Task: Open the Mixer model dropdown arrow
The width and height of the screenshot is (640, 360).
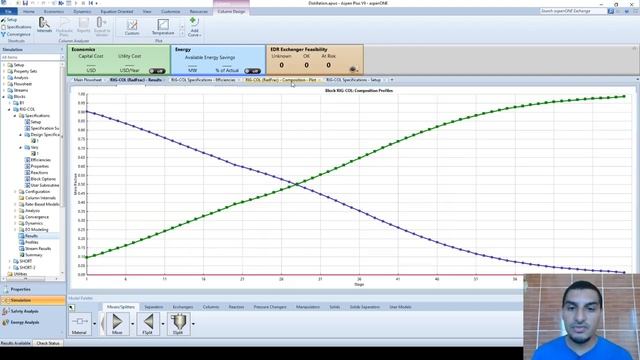Action: pos(133,324)
